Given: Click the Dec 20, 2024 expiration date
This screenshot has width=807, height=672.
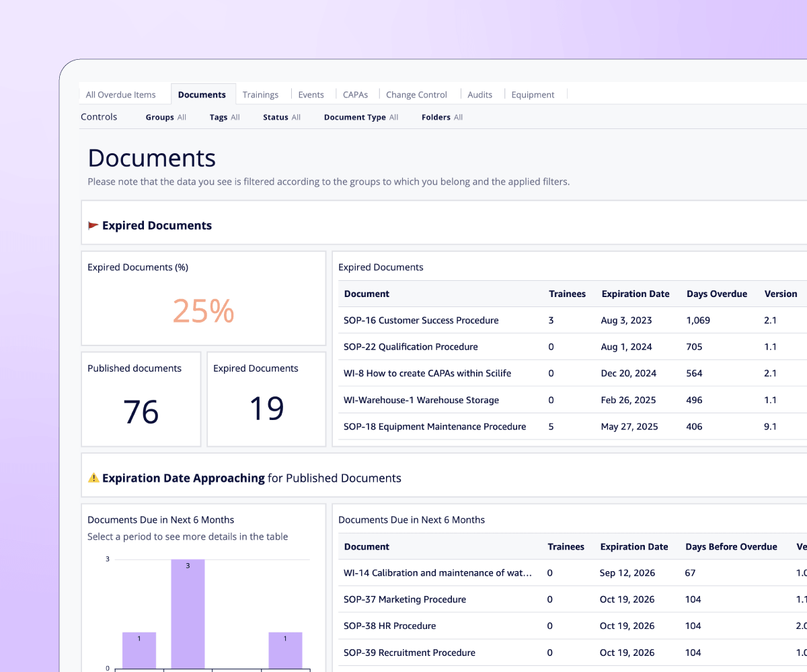Looking at the screenshot, I should 629,374.
